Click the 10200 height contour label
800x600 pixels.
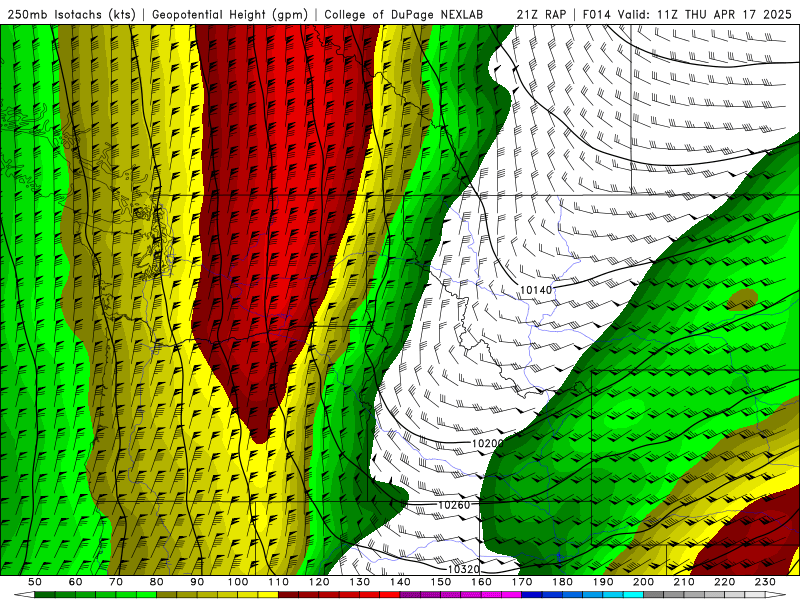coord(487,443)
